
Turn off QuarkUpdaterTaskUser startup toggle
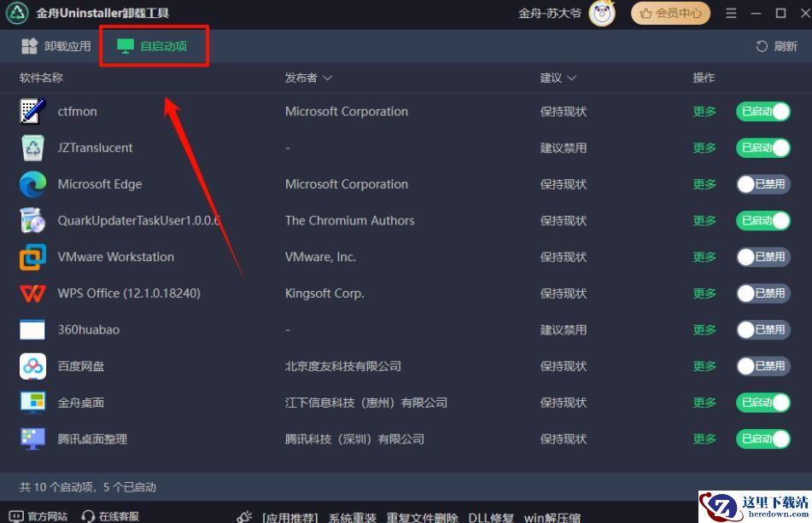pos(763,220)
